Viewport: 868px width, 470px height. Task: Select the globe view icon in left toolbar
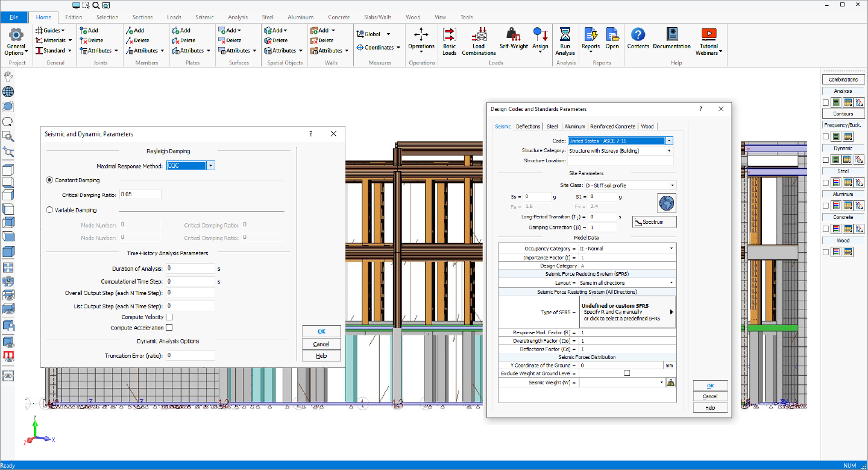8,91
